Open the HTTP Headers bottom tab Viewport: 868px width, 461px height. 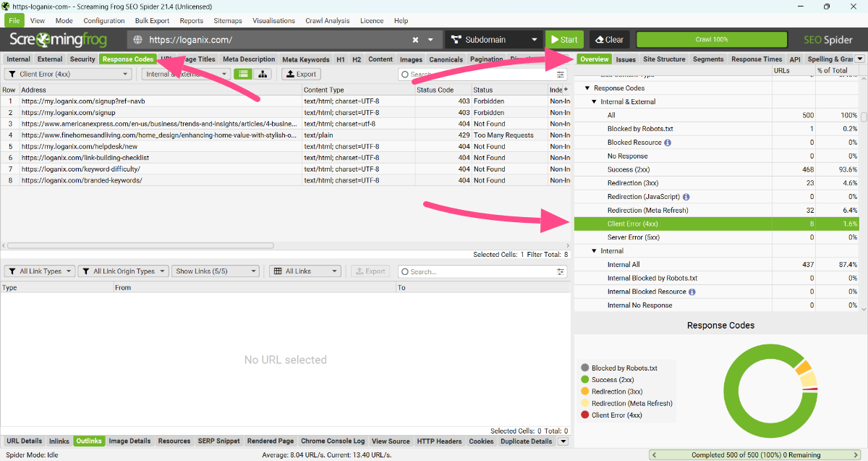point(439,441)
